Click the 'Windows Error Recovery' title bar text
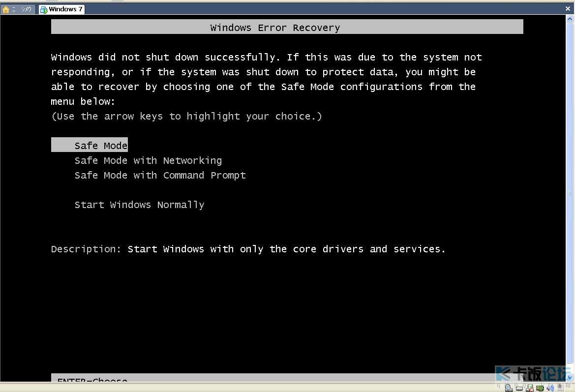This screenshot has height=392, width=575. (x=275, y=28)
